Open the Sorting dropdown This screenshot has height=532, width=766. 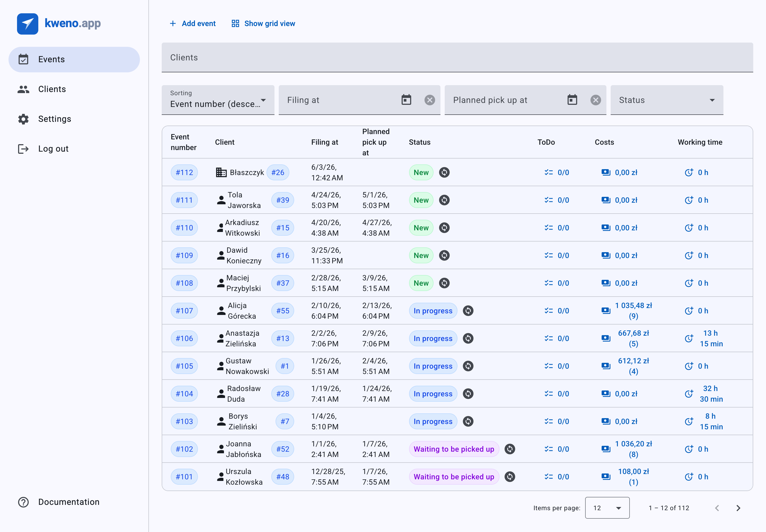click(x=218, y=100)
